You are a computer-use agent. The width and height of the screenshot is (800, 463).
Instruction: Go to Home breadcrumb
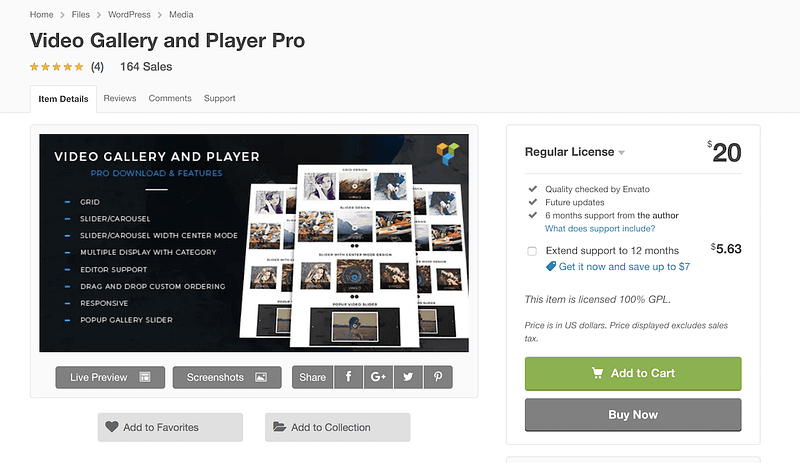click(41, 15)
